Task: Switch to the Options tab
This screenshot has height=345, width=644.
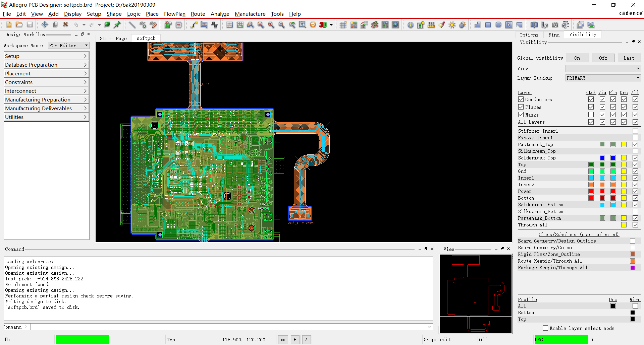Action: [x=529, y=35]
